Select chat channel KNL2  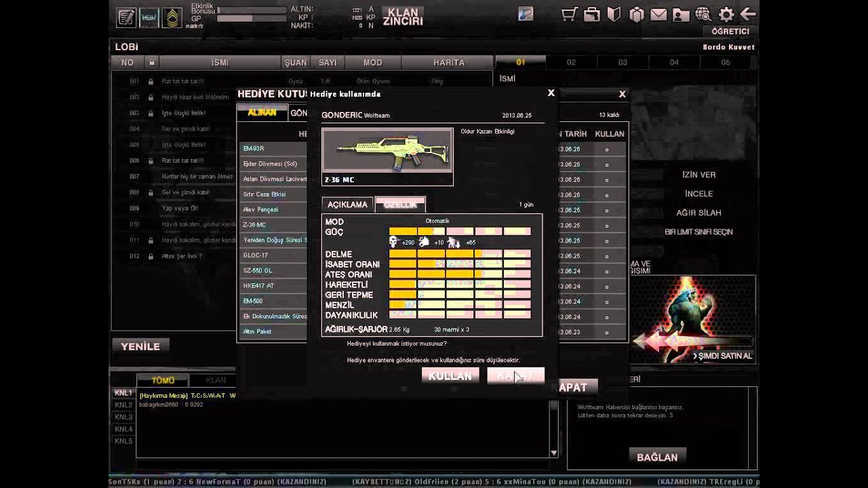[123, 405]
